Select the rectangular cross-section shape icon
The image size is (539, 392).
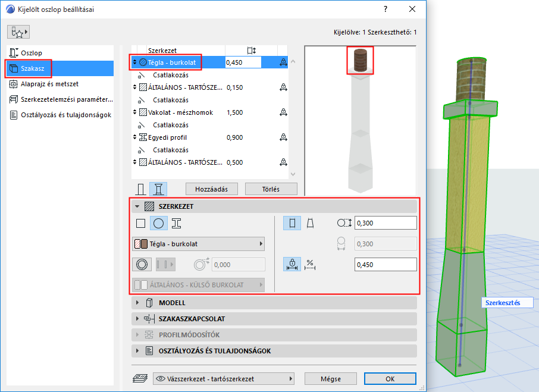click(141, 222)
